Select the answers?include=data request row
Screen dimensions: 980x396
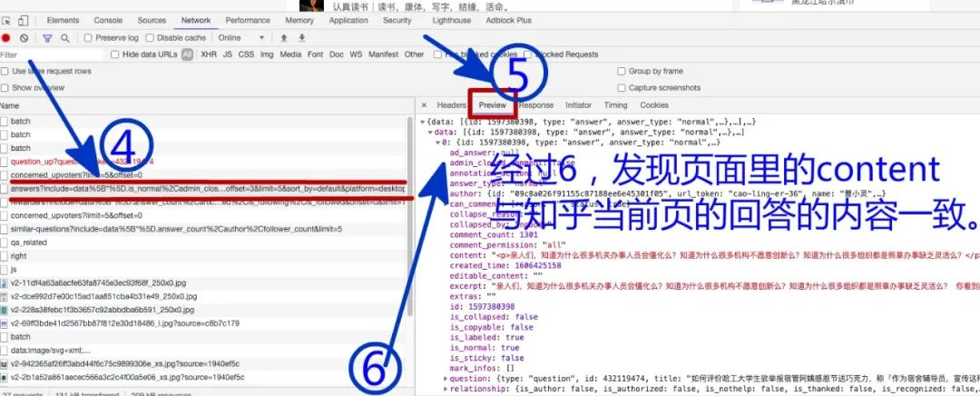pos(203,188)
